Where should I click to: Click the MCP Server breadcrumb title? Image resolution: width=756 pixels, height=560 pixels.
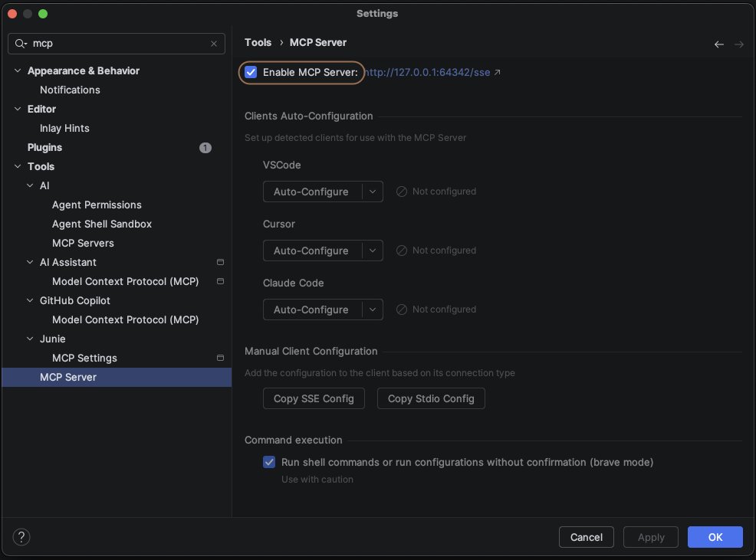tap(318, 42)
